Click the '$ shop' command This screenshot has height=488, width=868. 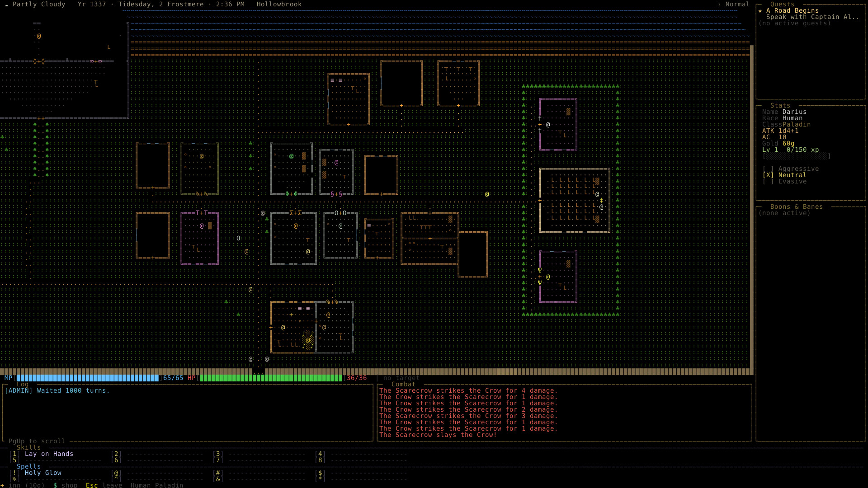(66, 485)
